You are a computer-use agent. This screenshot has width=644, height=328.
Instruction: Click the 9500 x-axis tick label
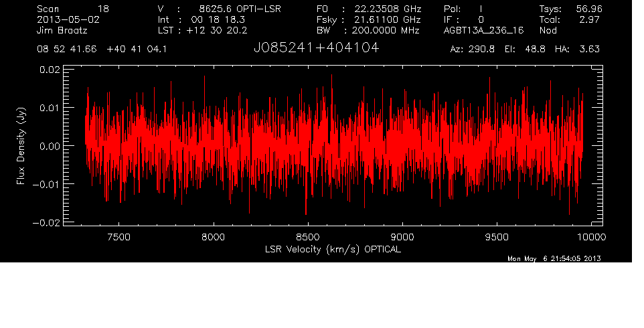click(497, 237)
